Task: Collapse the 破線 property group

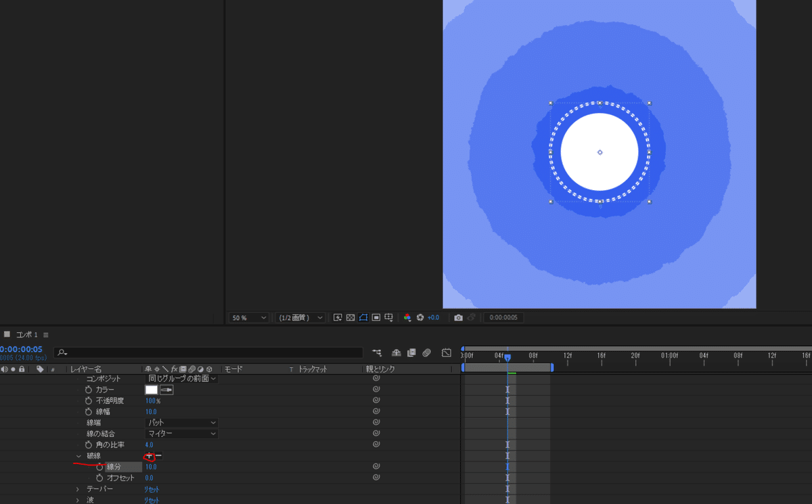Action: pos(78,456)
